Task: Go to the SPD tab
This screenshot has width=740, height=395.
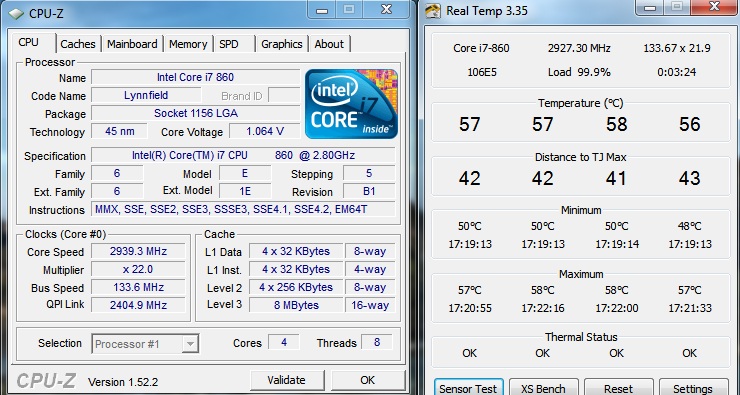Action: (229, 44)
